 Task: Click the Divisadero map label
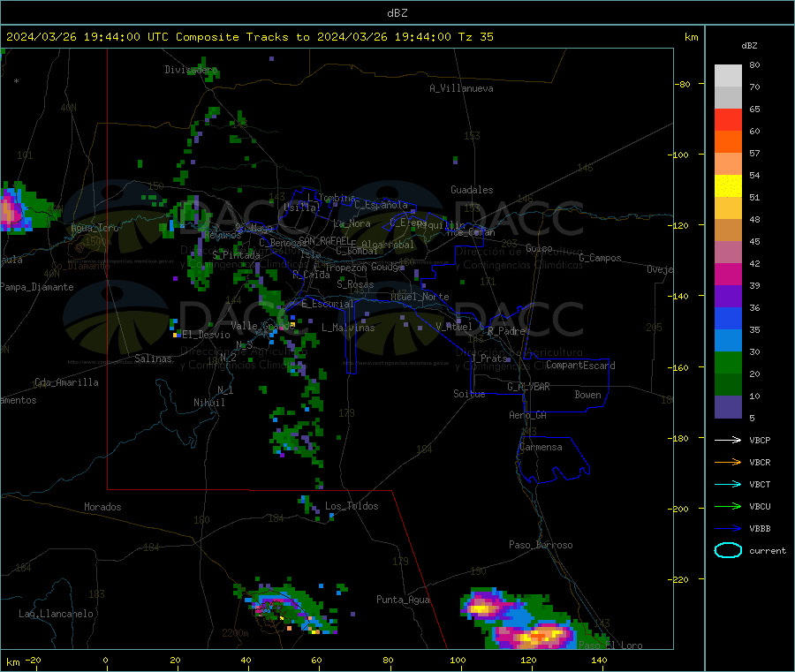(191, 70)
